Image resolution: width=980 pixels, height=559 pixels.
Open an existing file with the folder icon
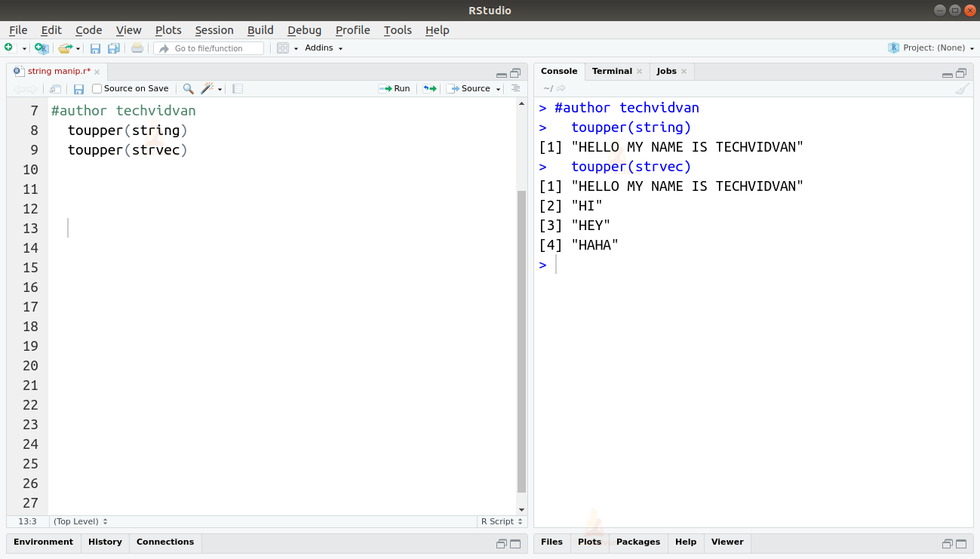tap(65, 48)
